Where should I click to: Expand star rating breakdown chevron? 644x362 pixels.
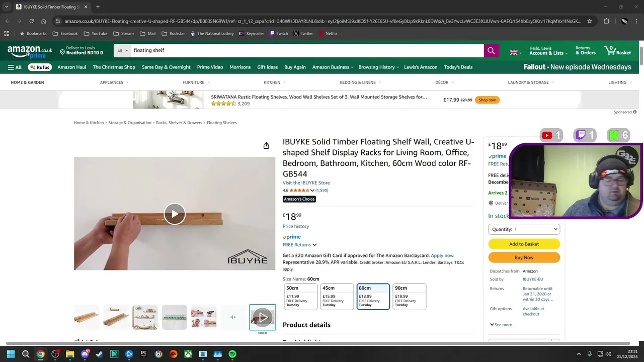[x=312, y=191]
